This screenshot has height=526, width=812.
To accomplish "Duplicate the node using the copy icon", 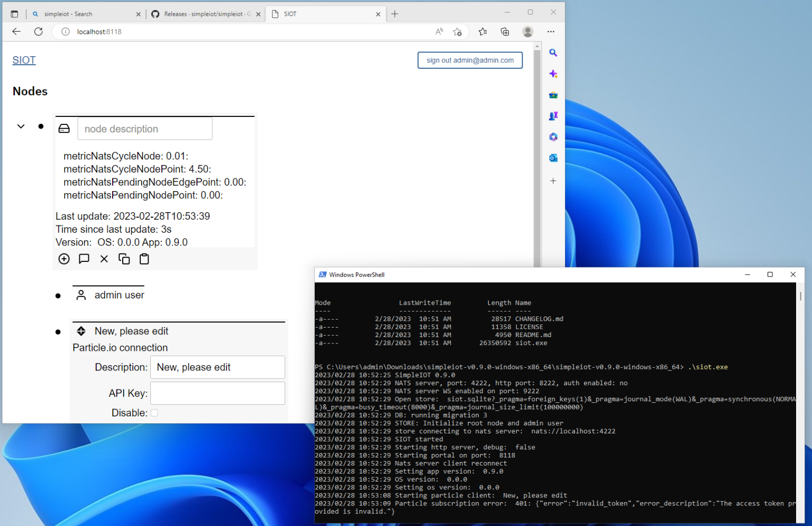I will point(124,259).
